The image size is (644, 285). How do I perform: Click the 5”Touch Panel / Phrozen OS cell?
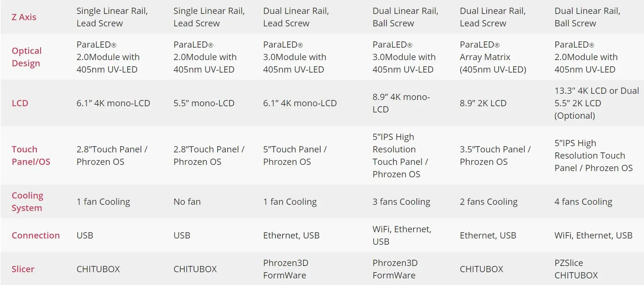pyautogui.click(x=295, y=155)
